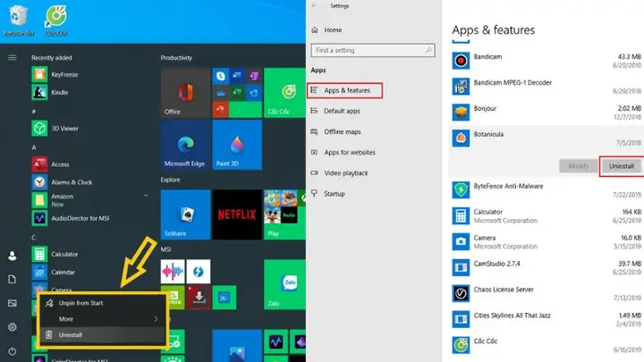Open Settings gear in Start sidebar
Screen dimensions: 644x362
click(13, 327)
